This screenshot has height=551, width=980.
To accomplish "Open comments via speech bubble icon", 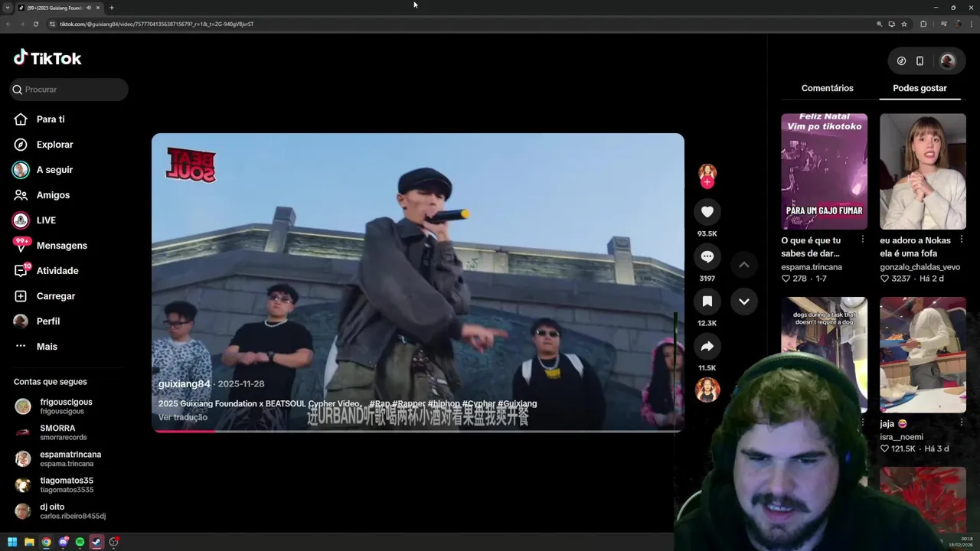I will (x=707, y=257).
